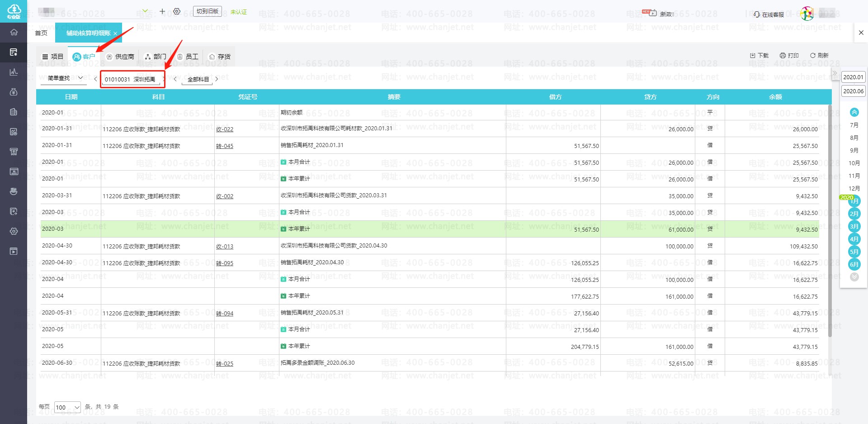
Task: Expand company selector chevron at top
Action: click(x=145, y=11)
